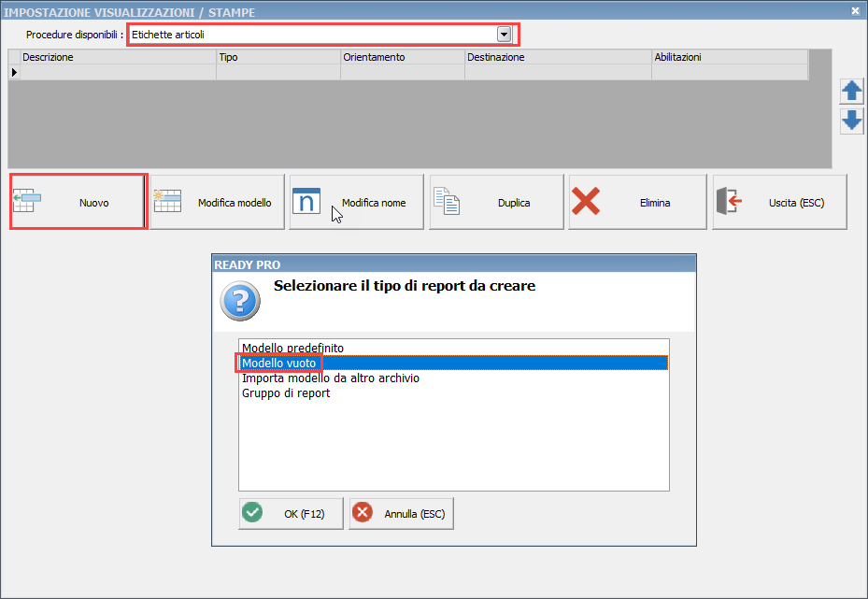This screenshot has width=868, height=599.
Task: Click the Modifica modello grid icon
Action: [x=168, y=201]
